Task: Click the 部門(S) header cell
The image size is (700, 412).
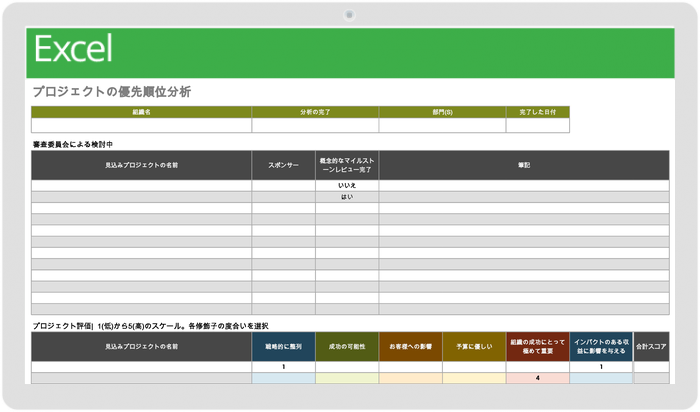Action: 442,112
